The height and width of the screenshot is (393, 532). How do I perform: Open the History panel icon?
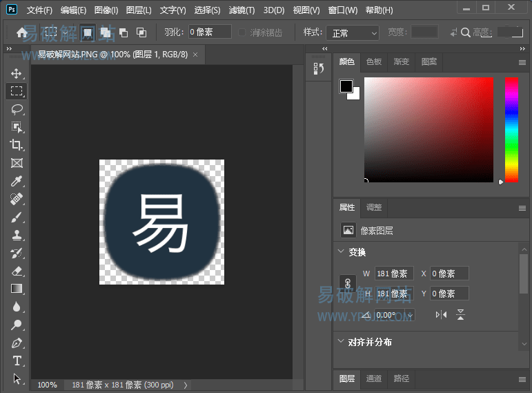(318, 68)
